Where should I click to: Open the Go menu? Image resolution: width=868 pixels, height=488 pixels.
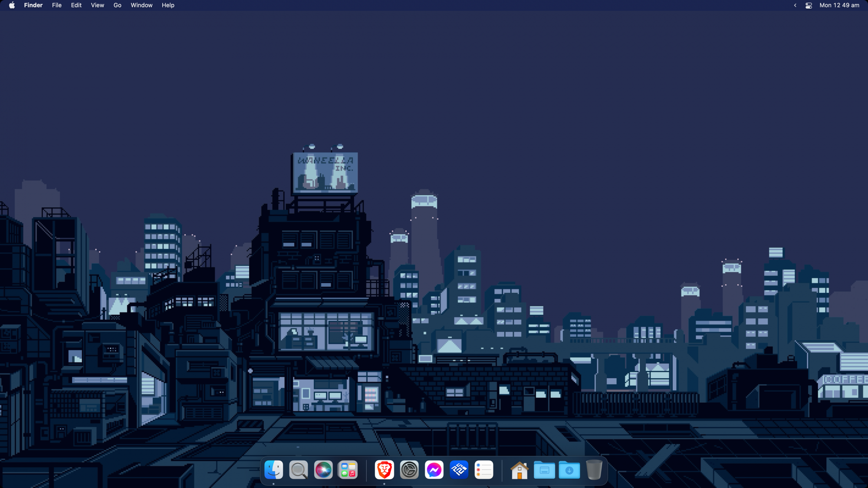(x=117, y=5)
